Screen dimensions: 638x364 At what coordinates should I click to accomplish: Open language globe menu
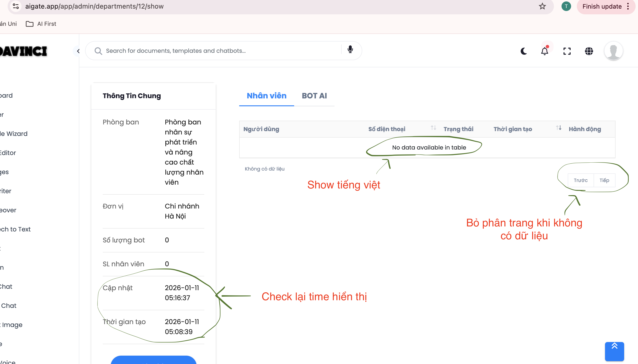click(589, 51)
